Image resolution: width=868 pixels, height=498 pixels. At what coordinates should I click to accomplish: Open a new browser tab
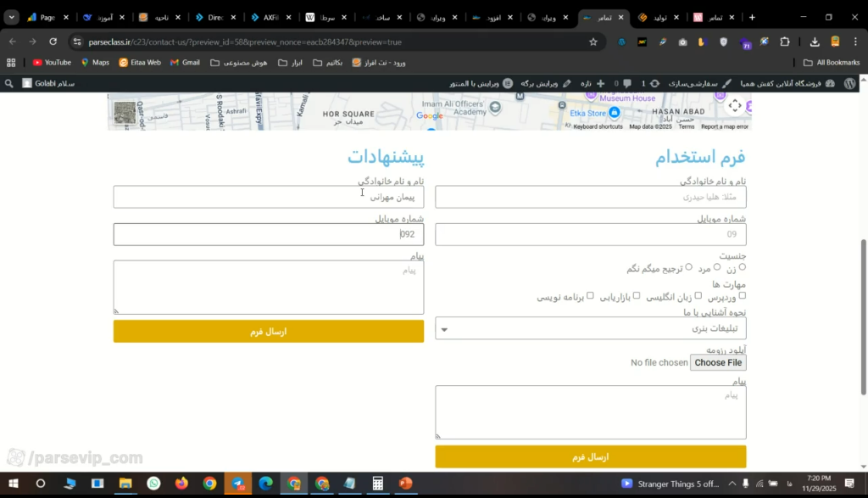click(752, 17)
